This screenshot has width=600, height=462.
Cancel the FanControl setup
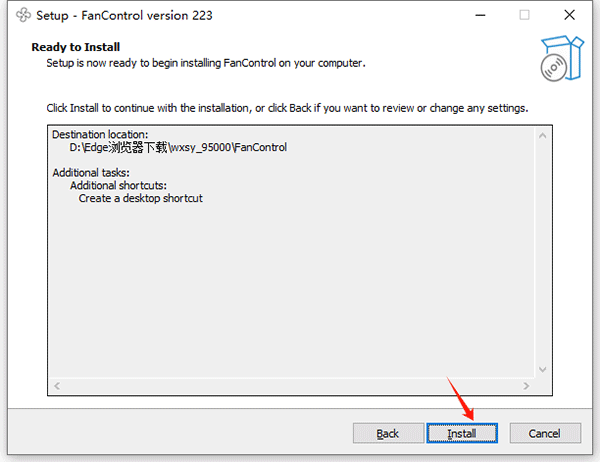pos(545,433)
